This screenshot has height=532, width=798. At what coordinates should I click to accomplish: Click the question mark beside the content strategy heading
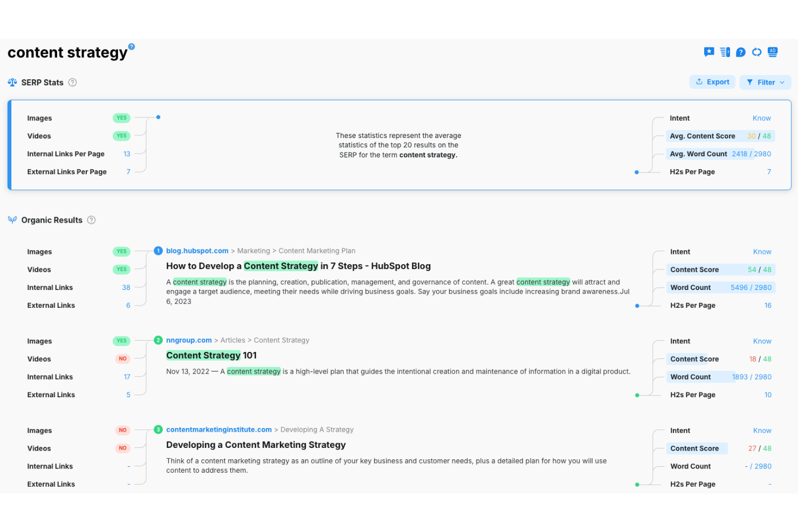132,46
